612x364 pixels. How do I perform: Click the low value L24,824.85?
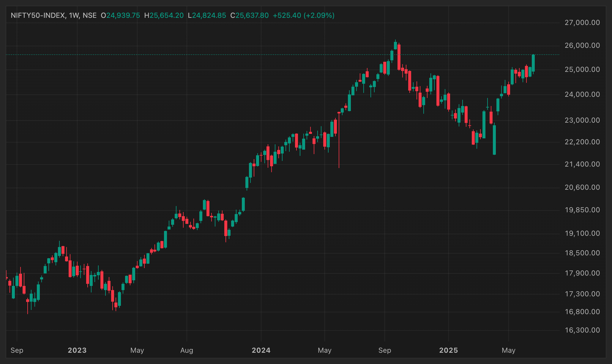click(207, 15)
